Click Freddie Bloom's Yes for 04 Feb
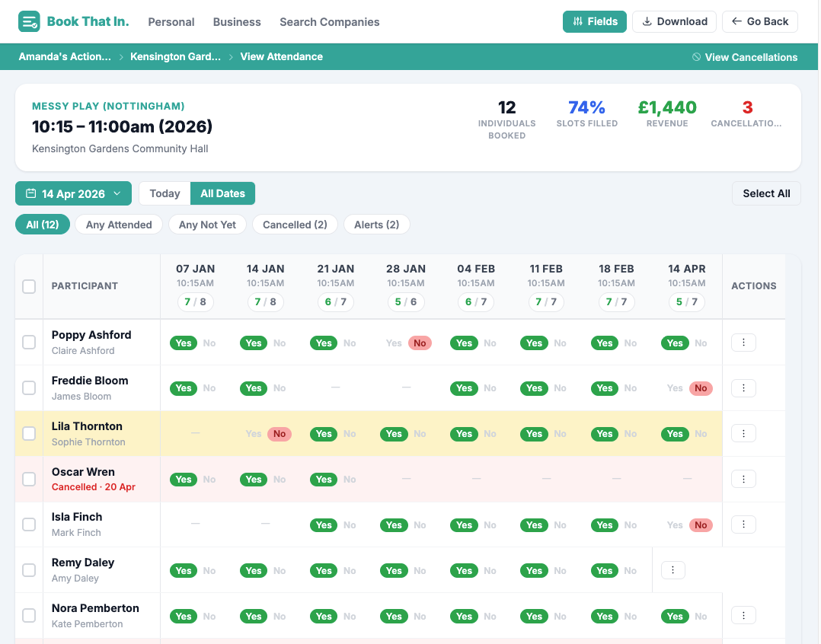Screen dimensions: 821x644 464,388
